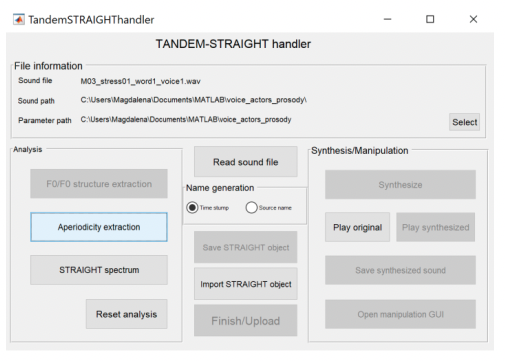505x361 pixels.
Task: Start Aperiodicity extraction
Action: coord(99,227)
